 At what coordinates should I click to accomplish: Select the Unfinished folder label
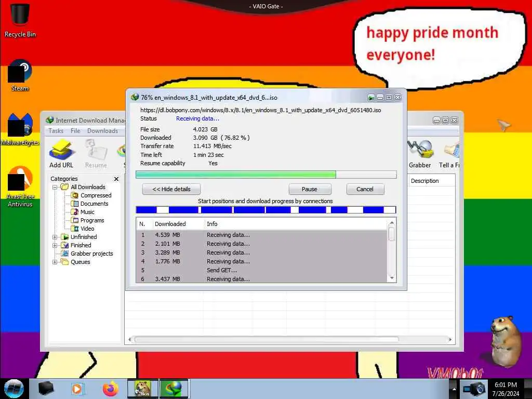point(84,237)
